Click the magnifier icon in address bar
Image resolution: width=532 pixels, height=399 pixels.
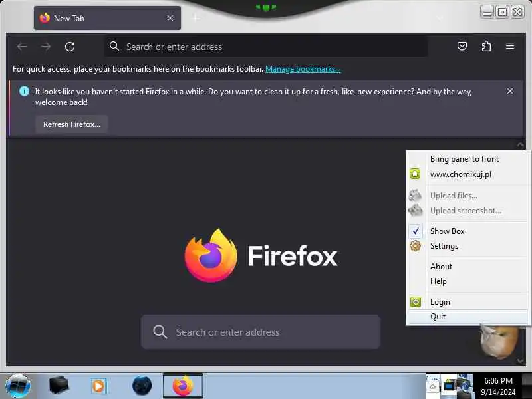click(x=114, y=46)
